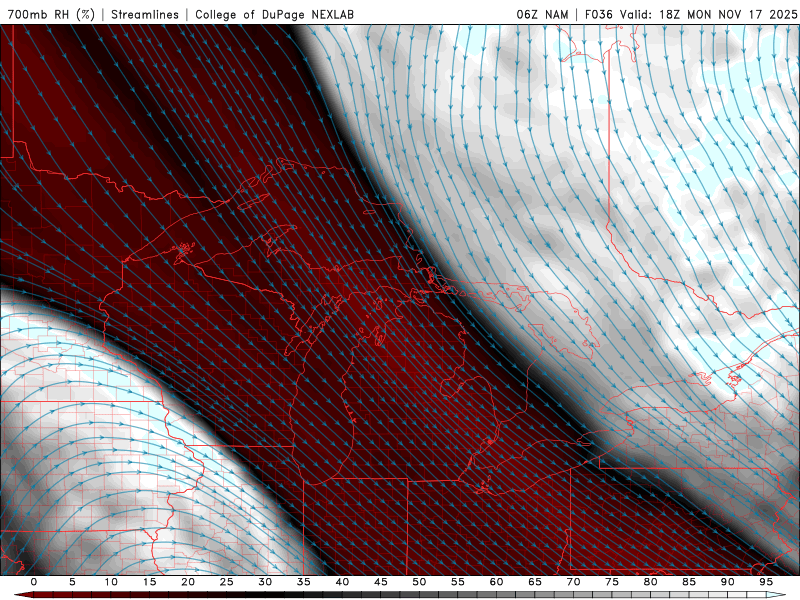Click the color scale label "65"
The height and width of the screenshot is (600, 800).
coord(535,582)
